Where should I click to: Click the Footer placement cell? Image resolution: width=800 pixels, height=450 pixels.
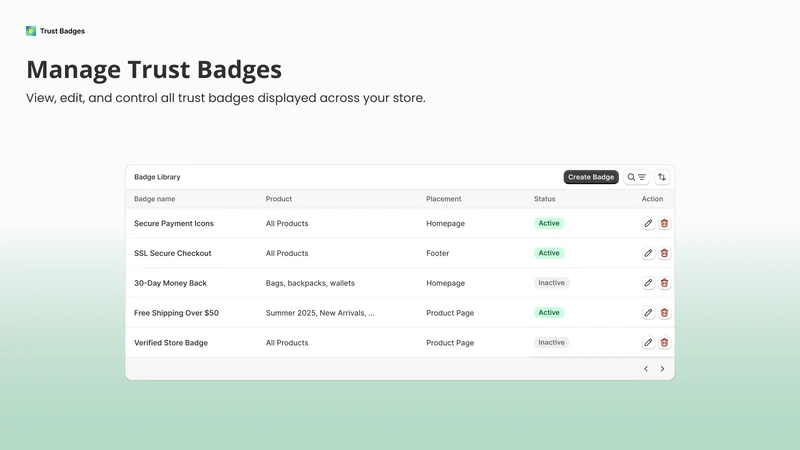click(438, 253)
